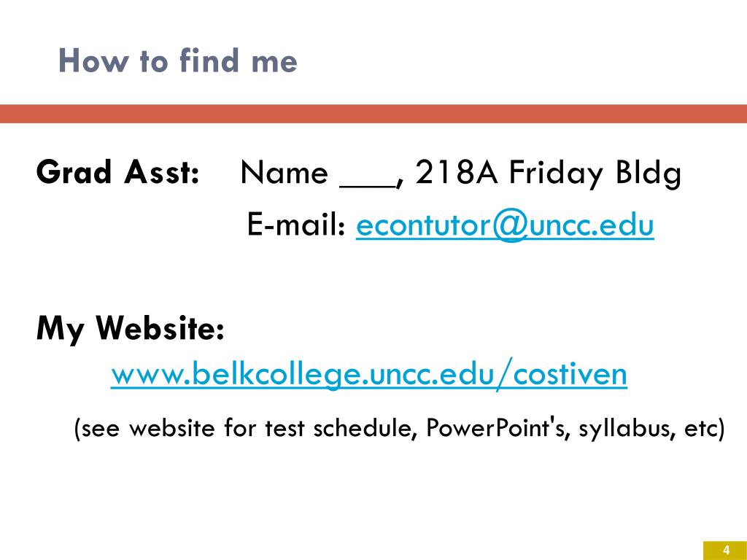The width and height of the screenshot is (747, 560).
Task: Click the word "Bldg" in the address
Action: 648,173
